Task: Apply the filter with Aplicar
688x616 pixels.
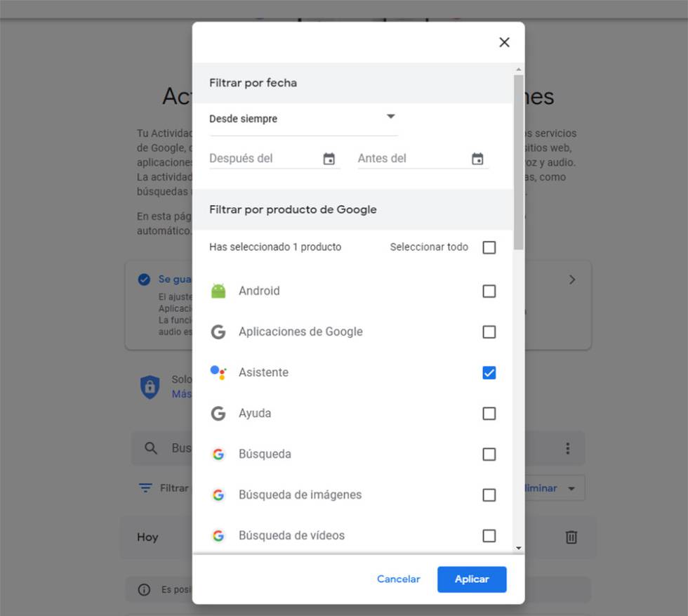Action: tap(472, 579)
